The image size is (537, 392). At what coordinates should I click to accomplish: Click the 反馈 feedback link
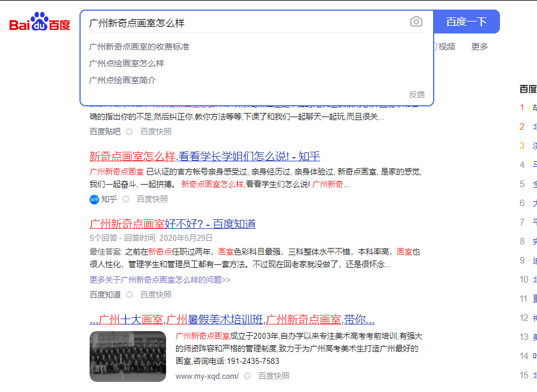417,94
